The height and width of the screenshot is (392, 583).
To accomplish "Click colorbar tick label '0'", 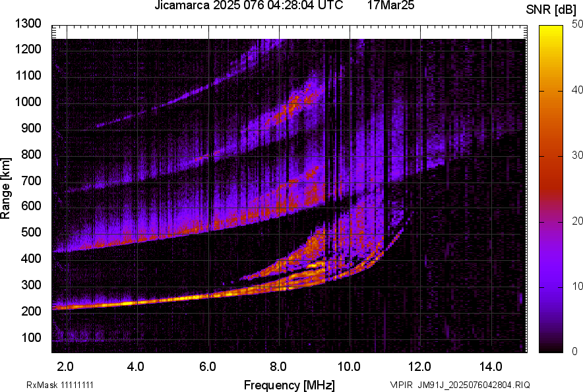I will point(575,351).
